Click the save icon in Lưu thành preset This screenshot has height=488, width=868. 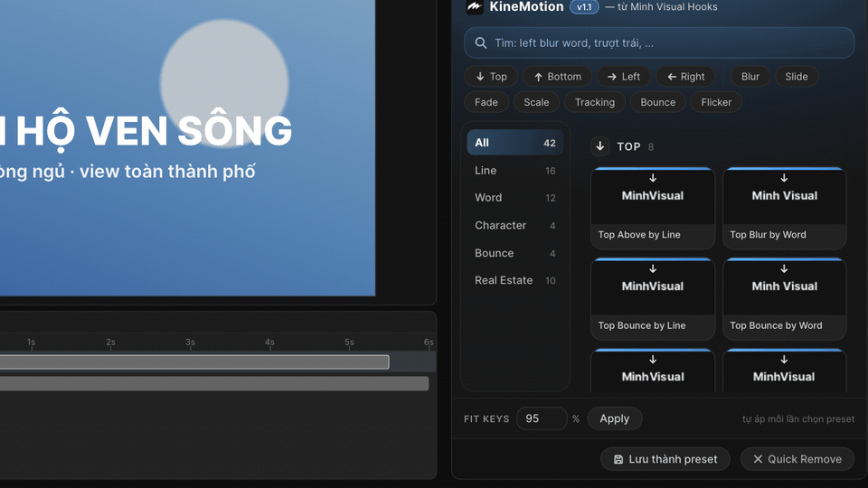coord(618,459)
